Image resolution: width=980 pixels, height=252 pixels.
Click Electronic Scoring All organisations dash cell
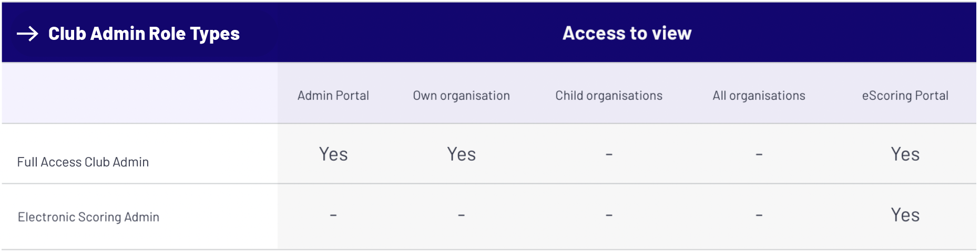[759, 215]
